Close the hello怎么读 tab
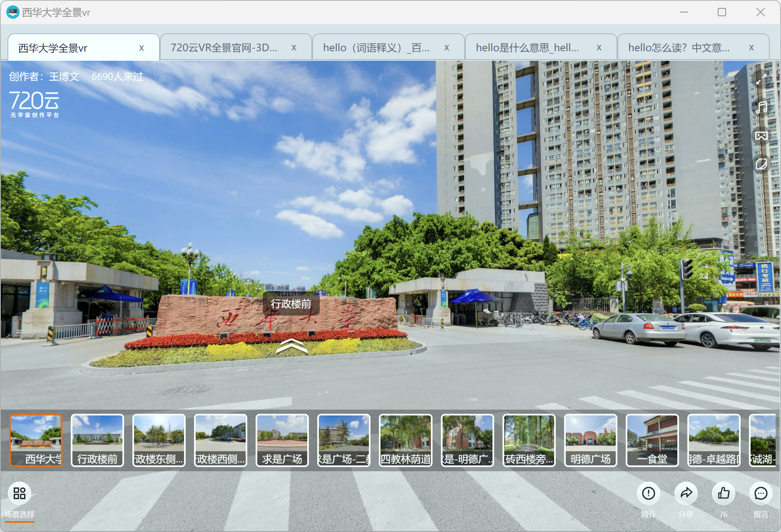This screenshot has width=781, height=532. [751, 48]
